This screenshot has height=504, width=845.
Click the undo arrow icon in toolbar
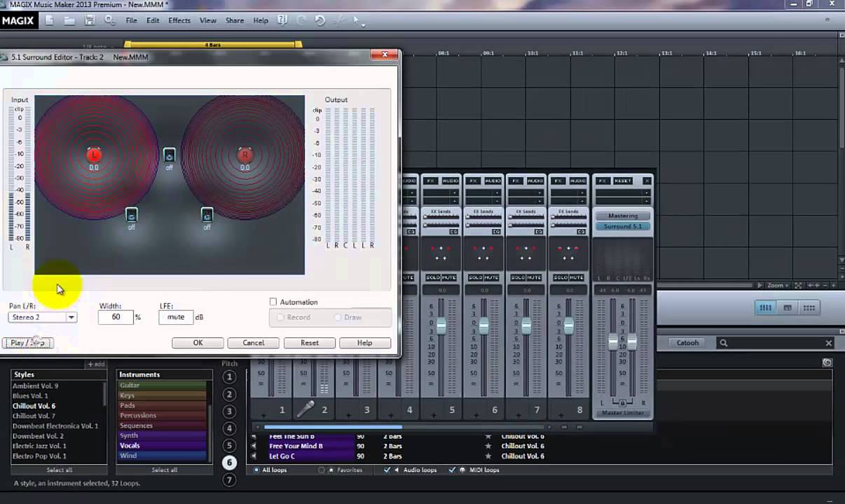[320, 20]
